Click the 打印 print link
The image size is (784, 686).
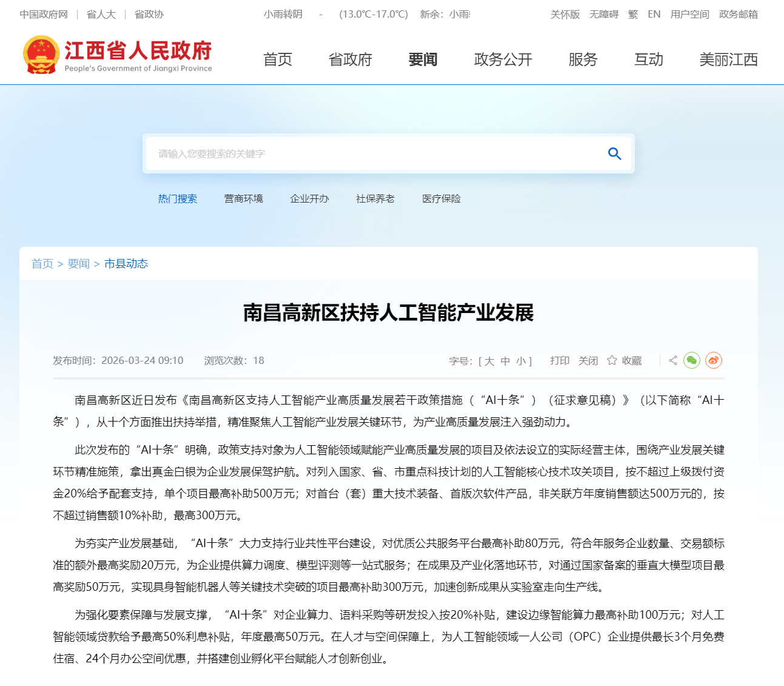point(560,360)
